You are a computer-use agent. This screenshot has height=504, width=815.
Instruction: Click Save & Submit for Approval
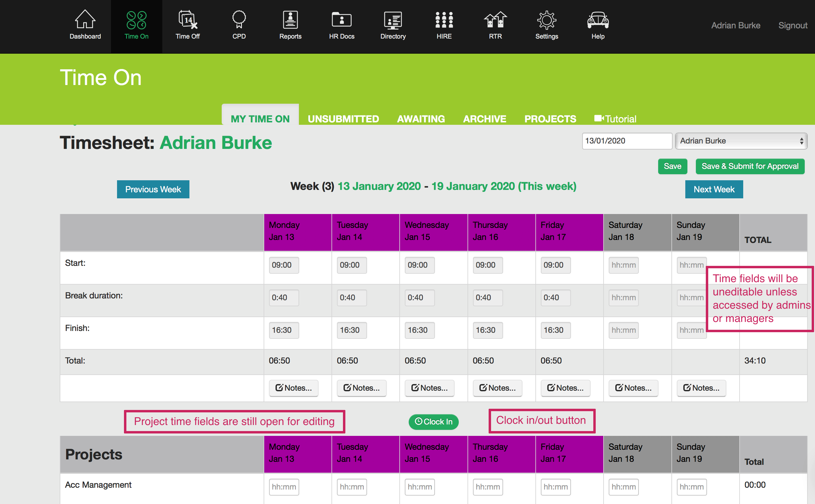click(x=750, y=166)
